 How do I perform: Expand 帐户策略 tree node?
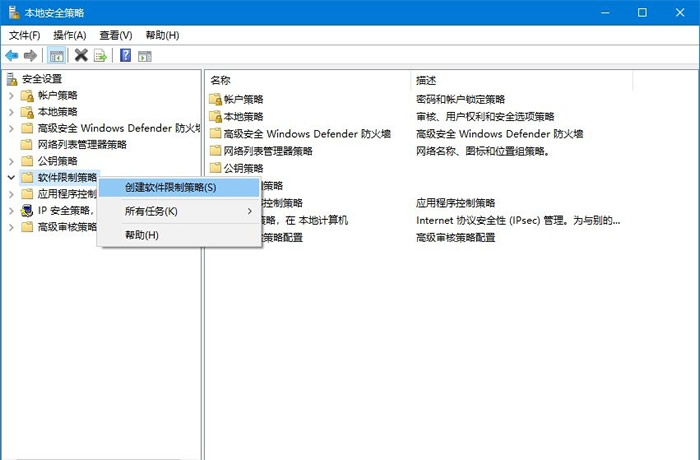pos(11,96)
